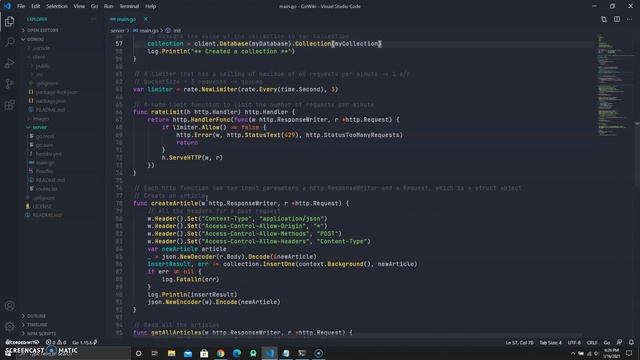Image resolution: width=640 pixels, height=360 pixels.
Task: Open the Help menu
Action: (151, 6)
